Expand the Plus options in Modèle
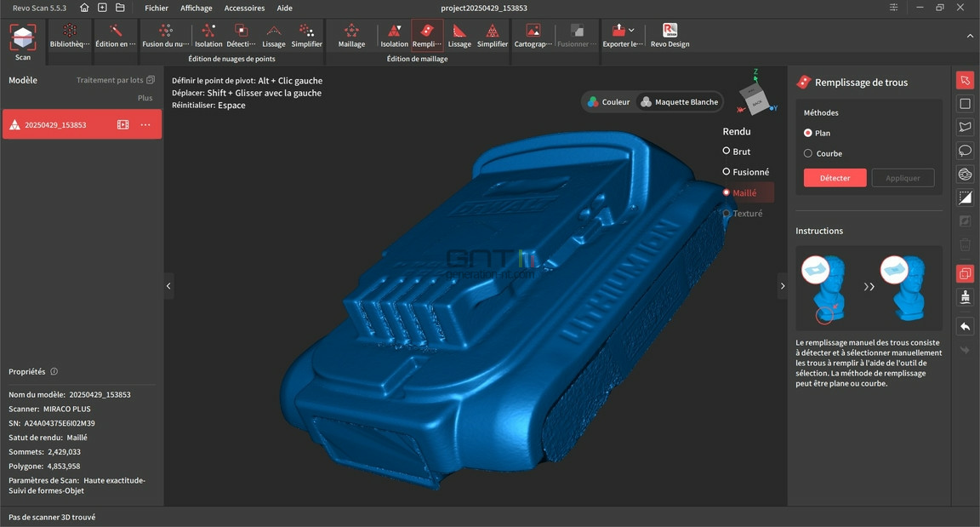 pyautogui.click(x=145, y=98)
